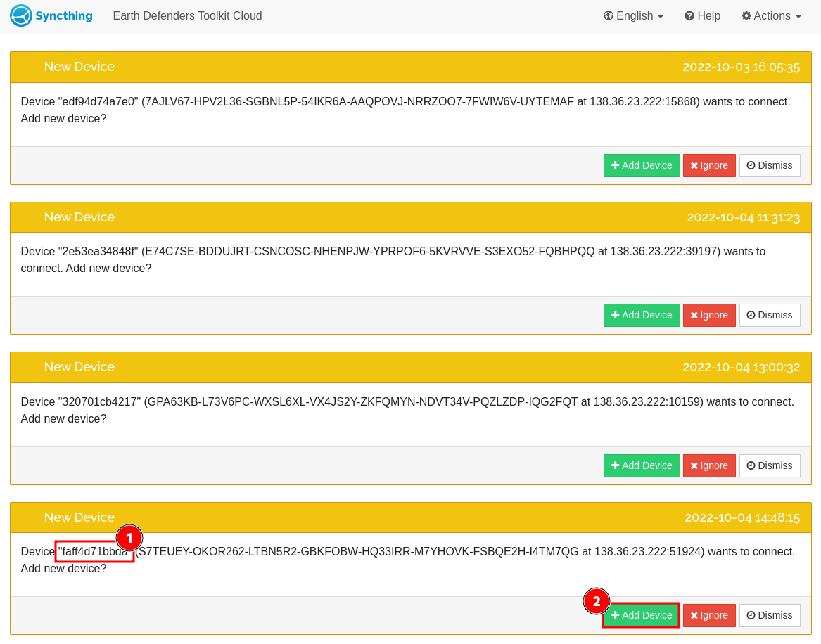The width and height of the screenshot is (821, 644).
Task: Dismiss the 2e53ea34848f device notification
Action: [x=770, y=315]
